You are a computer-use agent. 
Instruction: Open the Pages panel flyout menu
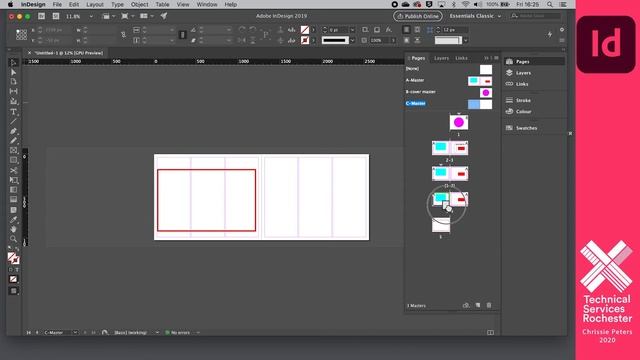(496, 58)
